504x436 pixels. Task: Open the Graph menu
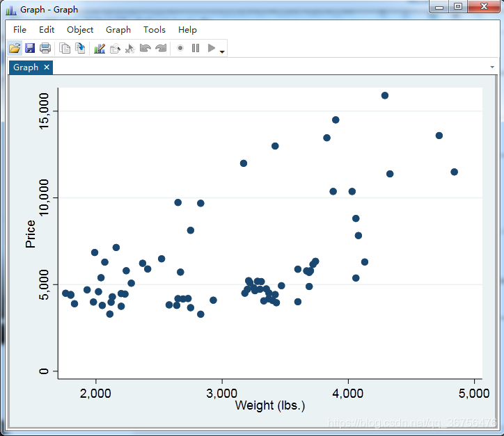pyautogui.click(x=118, y=30)
